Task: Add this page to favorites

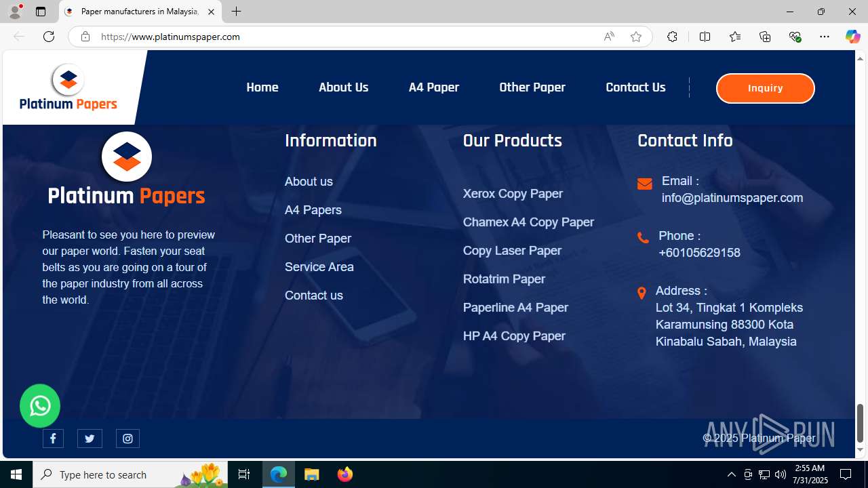Action: tap(636, 37)
